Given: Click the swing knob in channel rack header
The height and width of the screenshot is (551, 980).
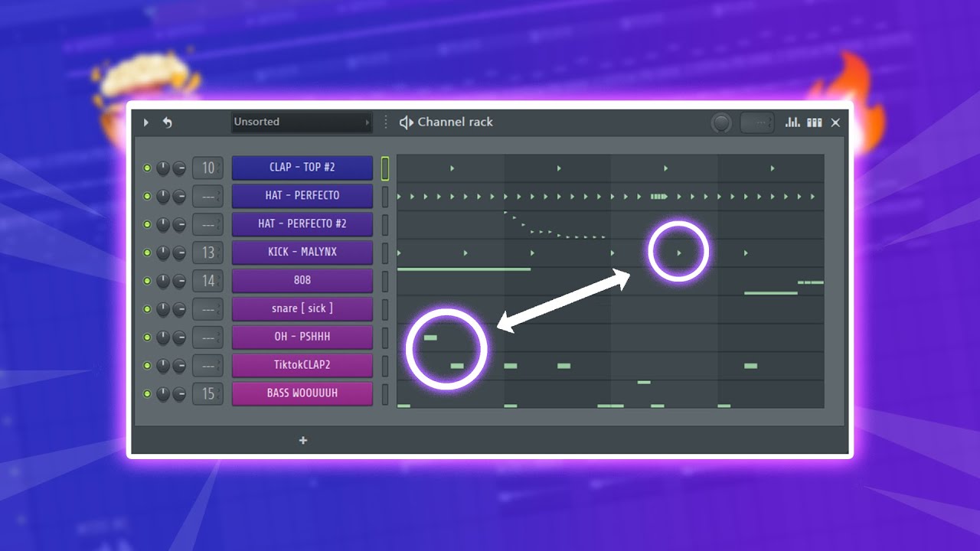Looking at the screenshot, I should coord(721,122).
